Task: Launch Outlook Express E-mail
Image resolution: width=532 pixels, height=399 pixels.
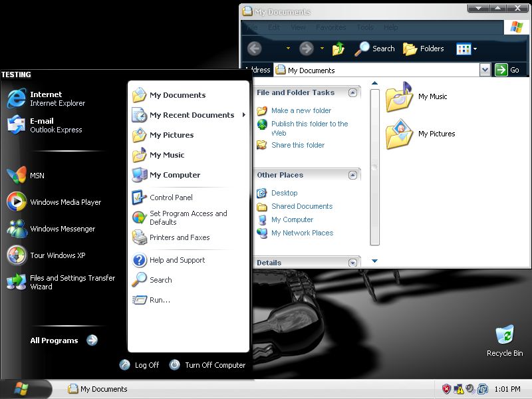Action: click(x=45, y=125)
